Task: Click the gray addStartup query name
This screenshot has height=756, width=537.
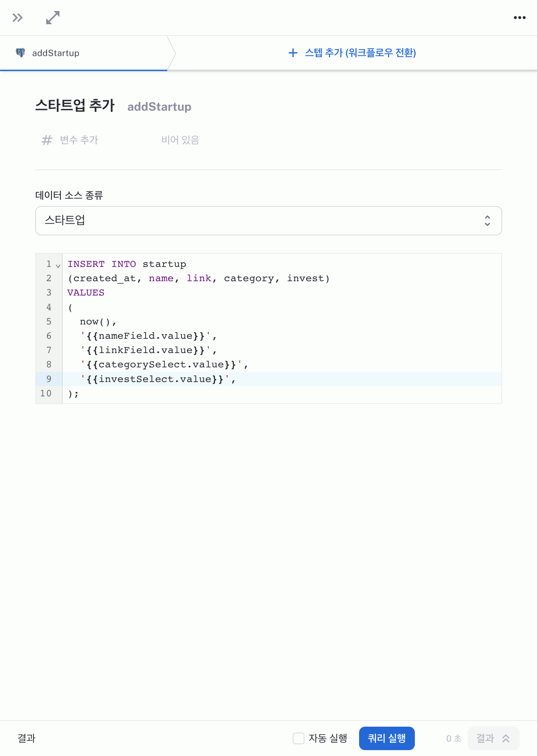Action: point(159,107)
